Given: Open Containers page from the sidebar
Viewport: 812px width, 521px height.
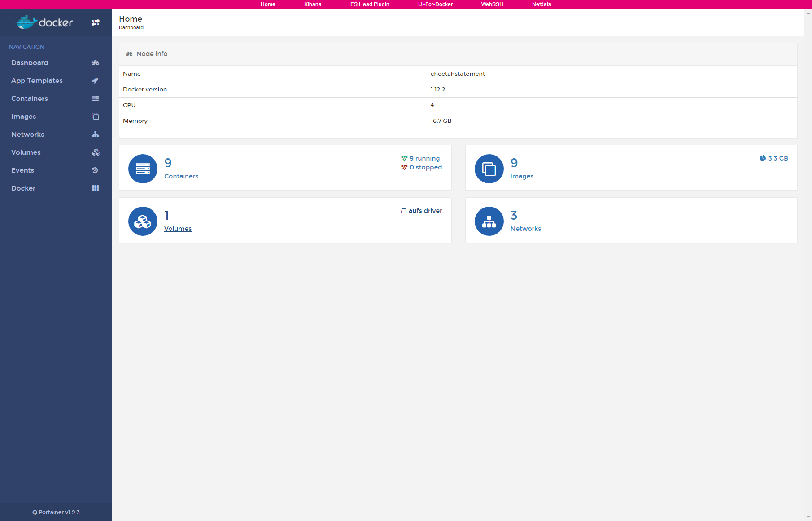Looking at the screenshot, I should pyautogui.click(x=30, y=99).
